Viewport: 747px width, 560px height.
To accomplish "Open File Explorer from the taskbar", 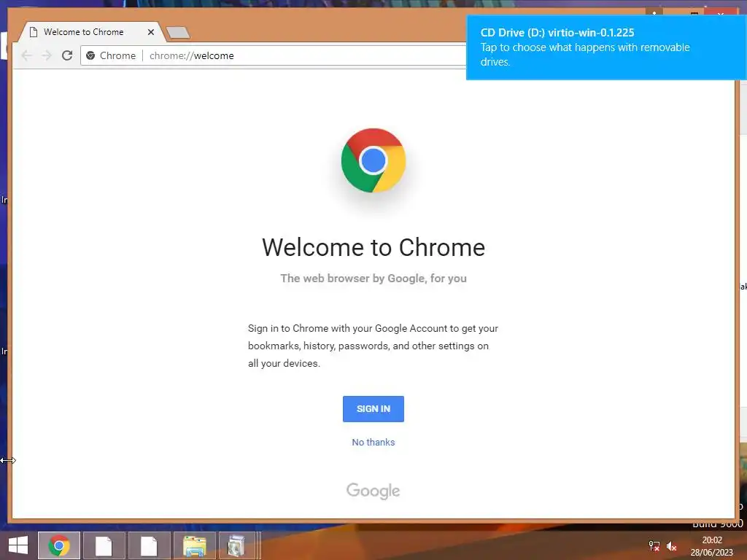I will (194, 545).
